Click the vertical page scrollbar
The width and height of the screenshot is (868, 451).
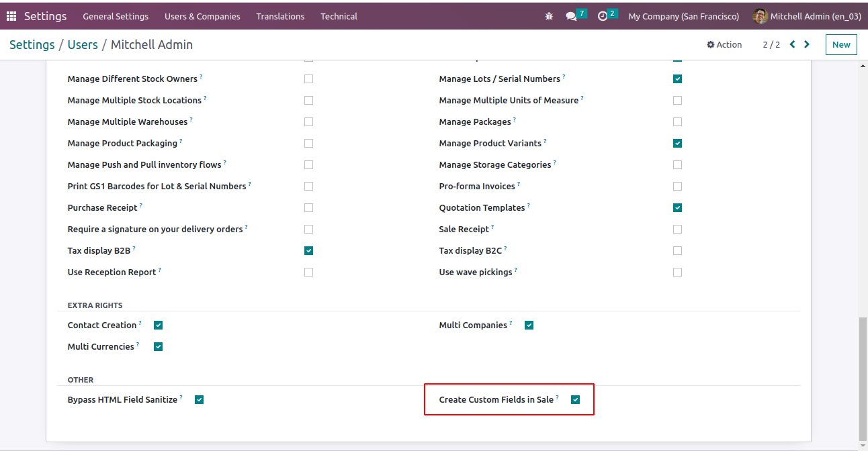[x=863, y=376]
